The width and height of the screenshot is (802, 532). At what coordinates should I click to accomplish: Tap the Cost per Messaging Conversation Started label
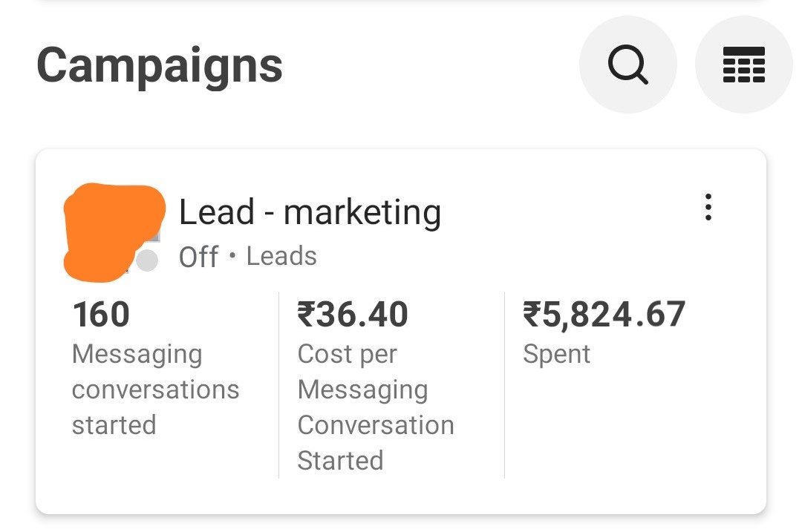pyautogui.click(x=375, y=407)
